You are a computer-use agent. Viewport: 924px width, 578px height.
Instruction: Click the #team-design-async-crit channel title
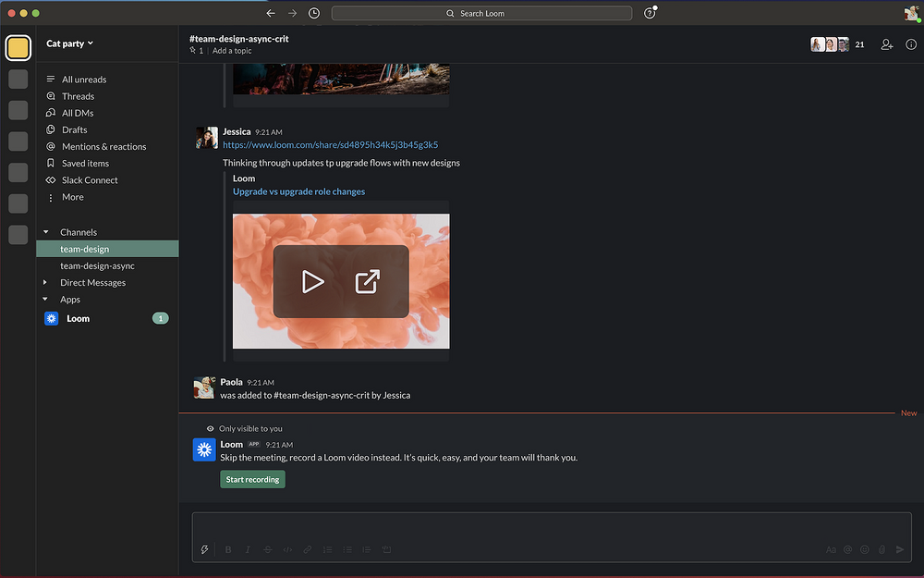(x=238, y=39)
